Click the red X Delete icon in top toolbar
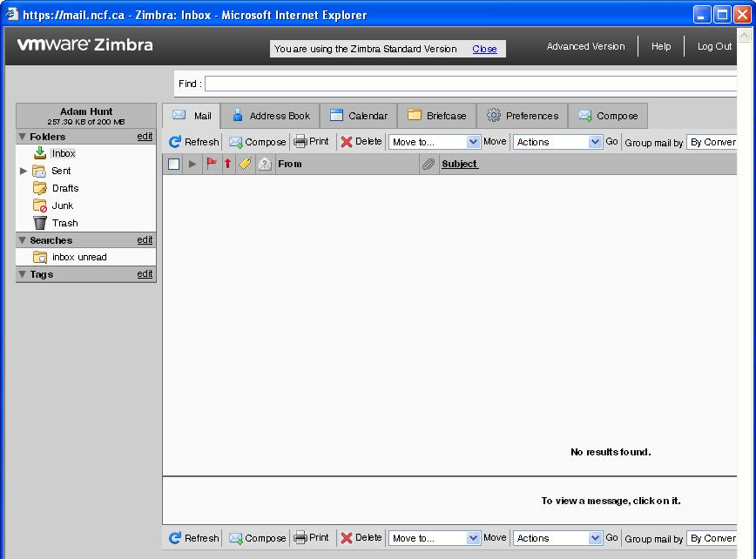 [x=347, y=142]
